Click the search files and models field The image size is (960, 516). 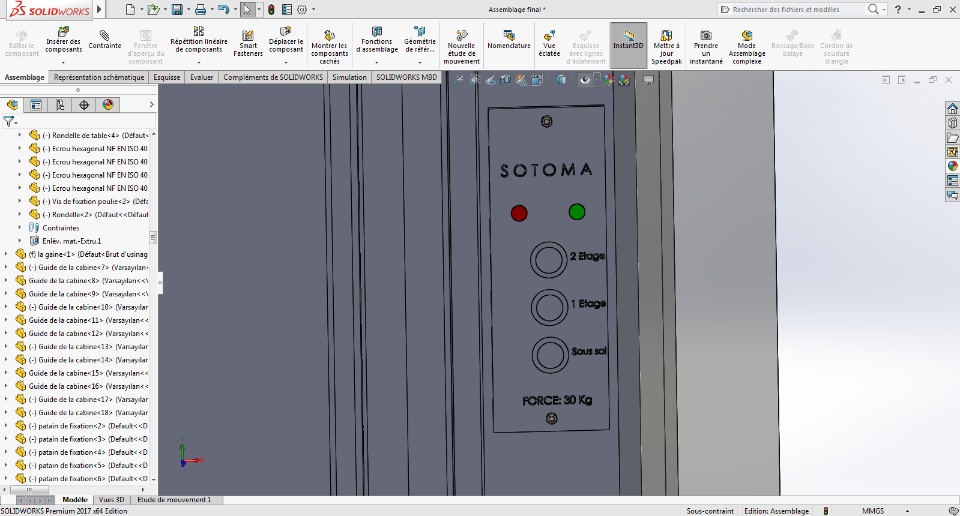point(793,9)
